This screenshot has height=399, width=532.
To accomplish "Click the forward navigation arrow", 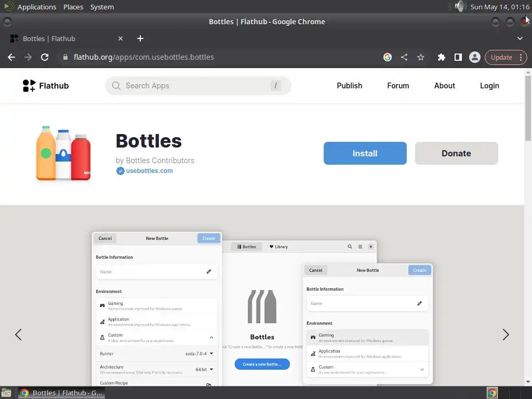I will pyautogui.click(x=28, y=57).
